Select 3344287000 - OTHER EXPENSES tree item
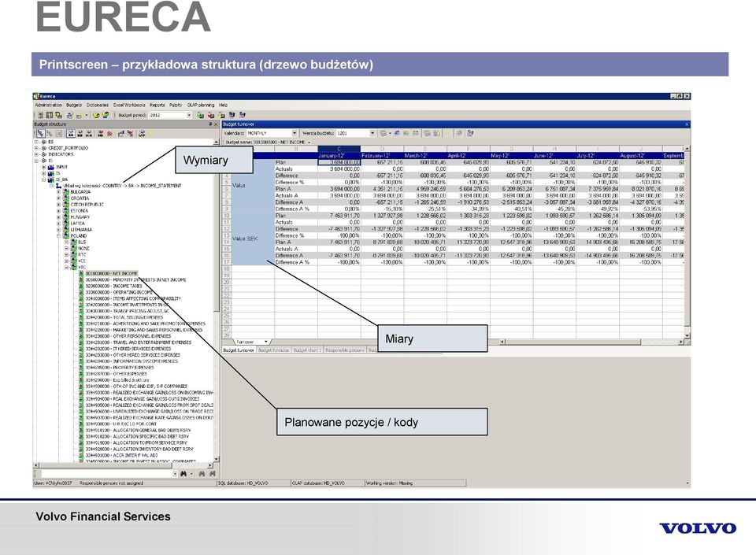756x555 pixels. pyautogui.click(x=117, y=374)
